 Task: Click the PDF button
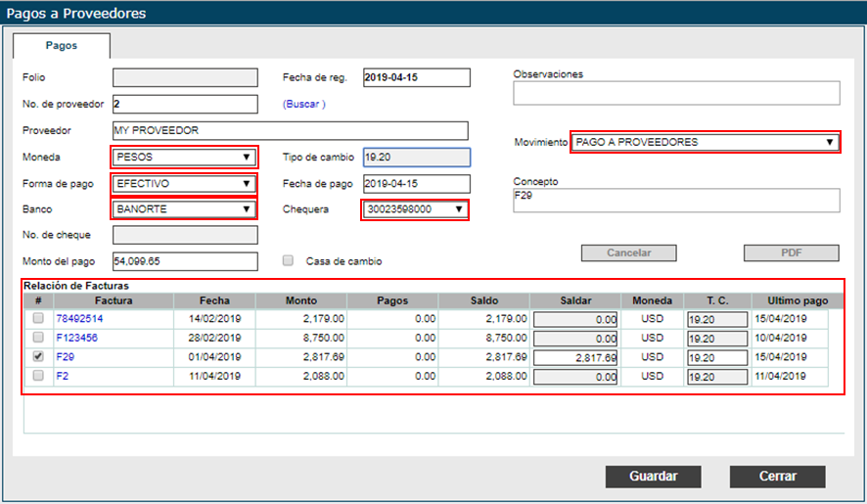click(791, 252)
